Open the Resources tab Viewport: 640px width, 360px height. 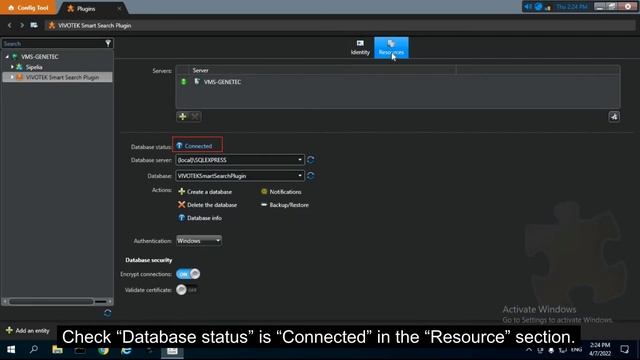point(391,48)
